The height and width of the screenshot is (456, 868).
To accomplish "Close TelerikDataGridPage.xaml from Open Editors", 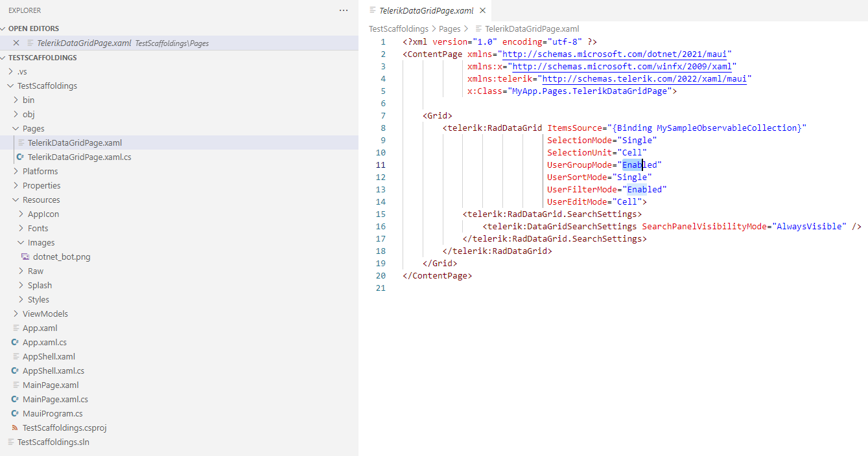I will coord(16,43).
